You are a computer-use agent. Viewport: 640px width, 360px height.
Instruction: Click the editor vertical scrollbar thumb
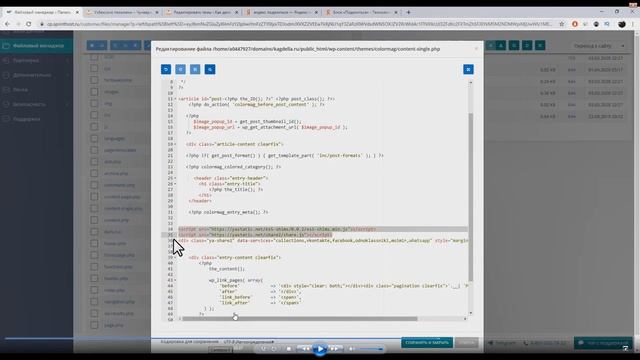[471, 198]
